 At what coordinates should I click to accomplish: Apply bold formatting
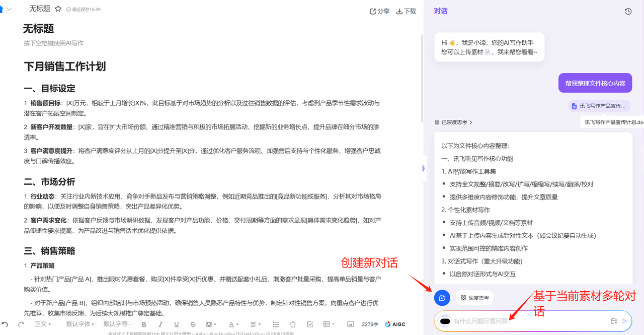(144, 324)
